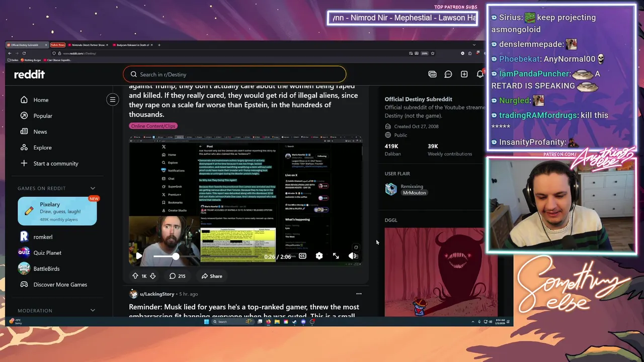Click the Online Content/Clips flair tag

click(153, 126)
